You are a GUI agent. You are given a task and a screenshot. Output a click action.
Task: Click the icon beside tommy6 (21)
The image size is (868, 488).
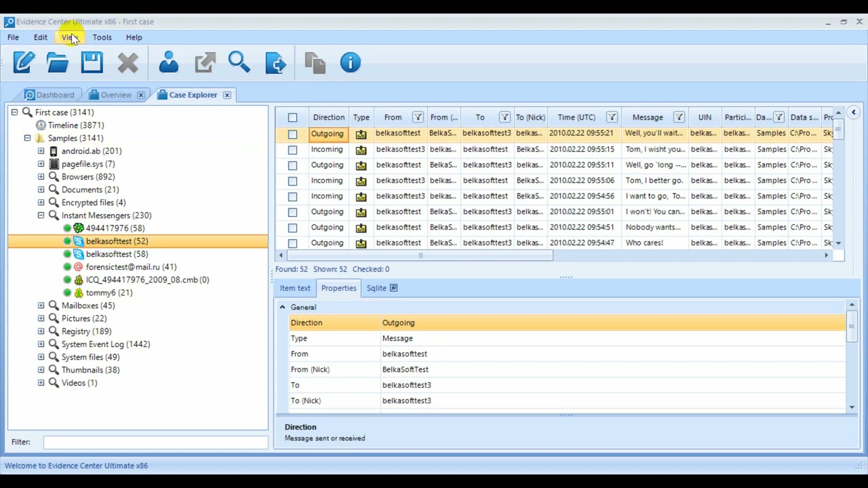tap(79, 293)
